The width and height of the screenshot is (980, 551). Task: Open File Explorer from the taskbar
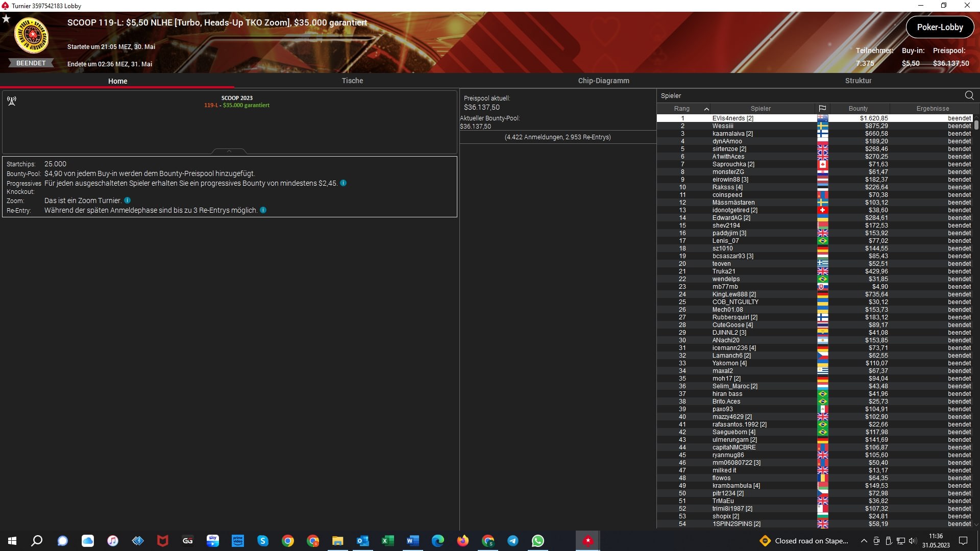click(x=338, y=541)
